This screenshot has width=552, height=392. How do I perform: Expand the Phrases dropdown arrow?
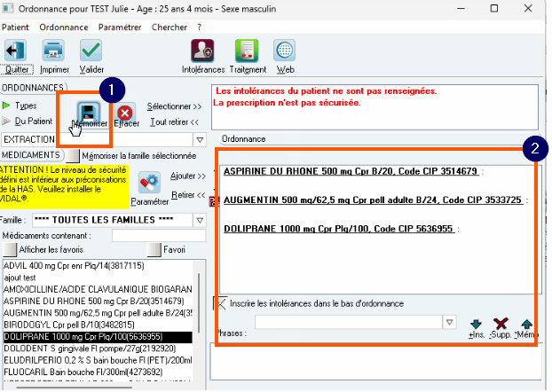tap(449, 322)
